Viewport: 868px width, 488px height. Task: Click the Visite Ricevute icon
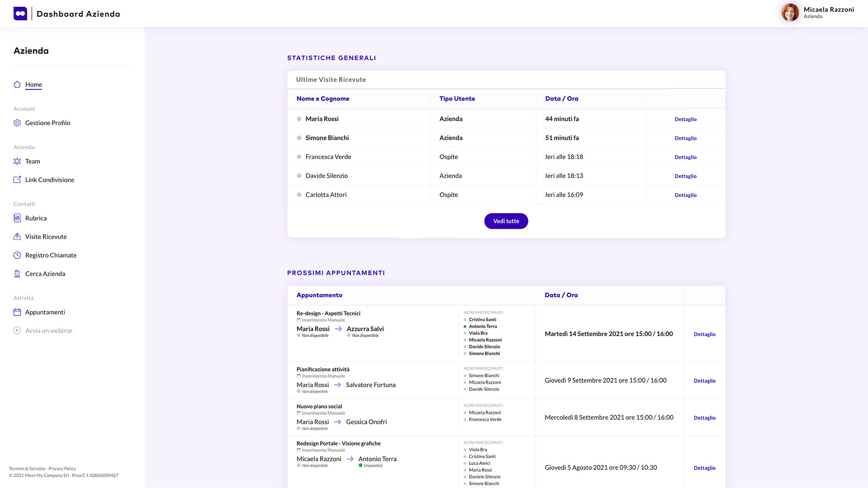point(17,237)
